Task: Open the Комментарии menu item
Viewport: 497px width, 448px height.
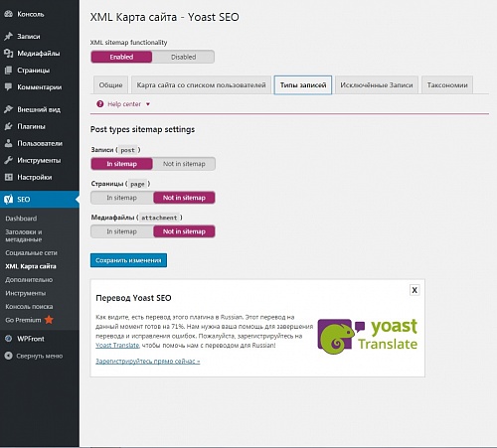Action: (x=40, y=86)
